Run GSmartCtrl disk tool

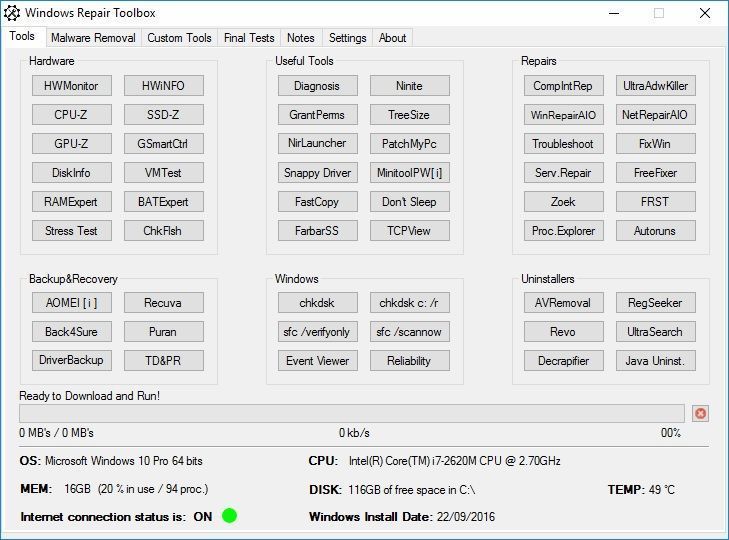point(164,144)
